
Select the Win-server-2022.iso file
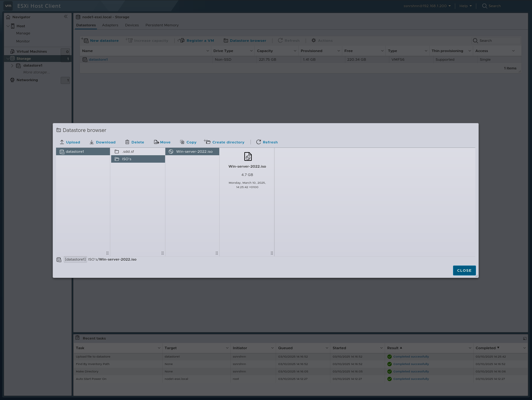[x=192, y=152]
